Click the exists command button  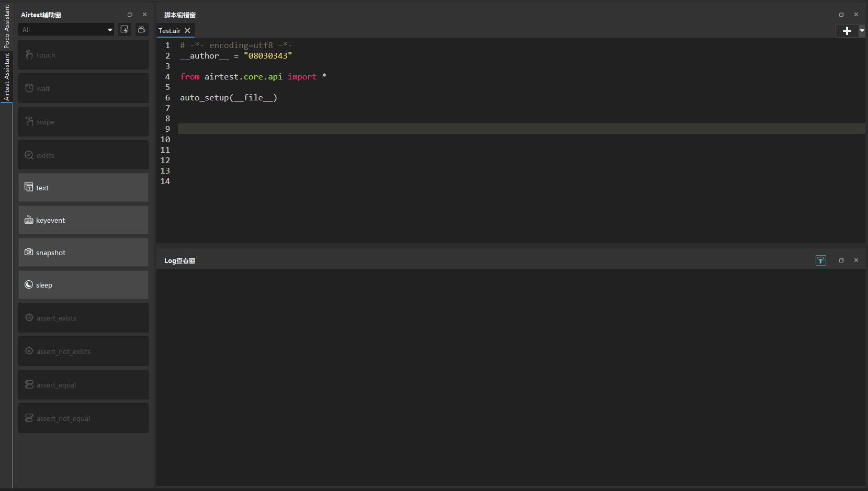click(x=83, y=155)
